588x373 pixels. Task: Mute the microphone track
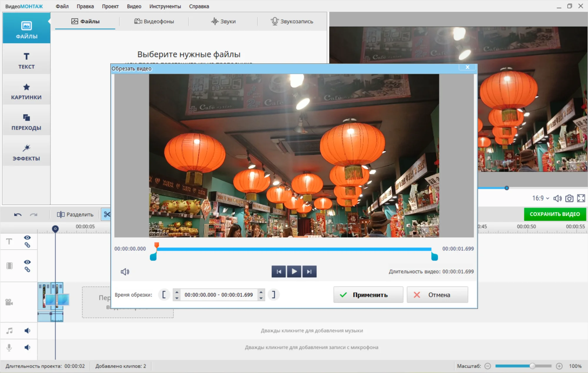pos(27,347)
